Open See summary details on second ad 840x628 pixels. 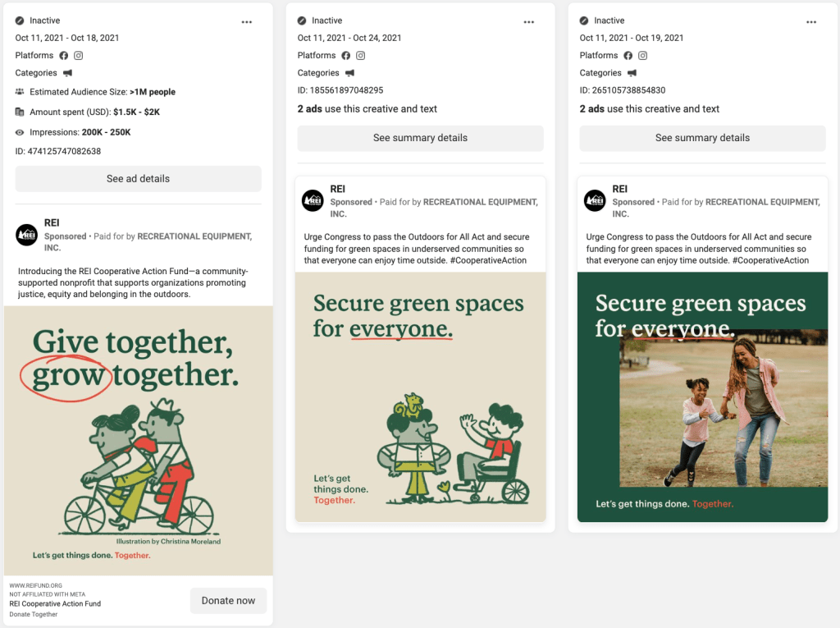tap(421, 138)
